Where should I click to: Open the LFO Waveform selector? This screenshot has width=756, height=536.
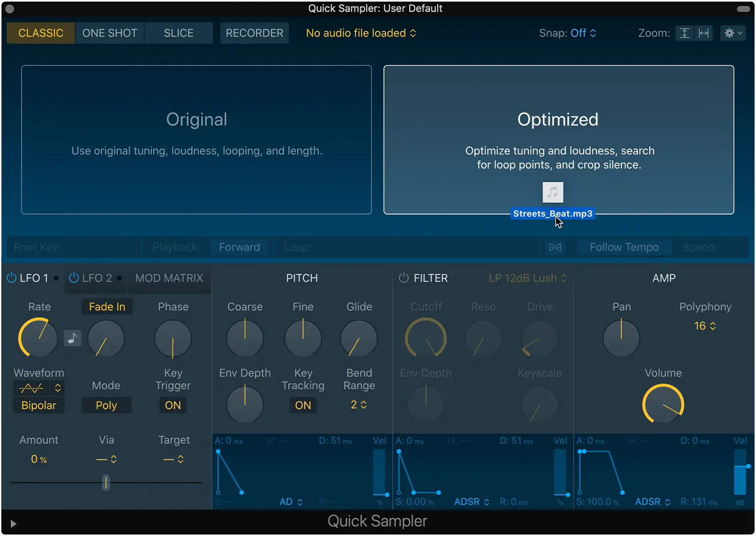(x=39, y=388)
